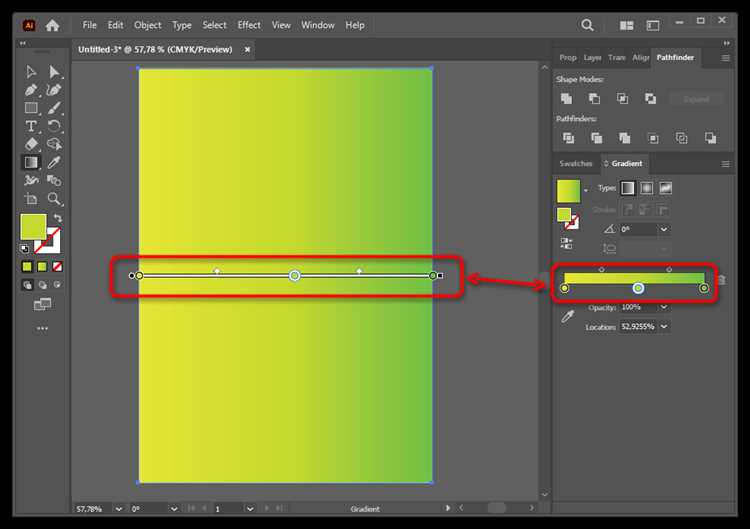750x529 pixels.
Task: Select the Shape Builder tool
Action: pos(54,144)
